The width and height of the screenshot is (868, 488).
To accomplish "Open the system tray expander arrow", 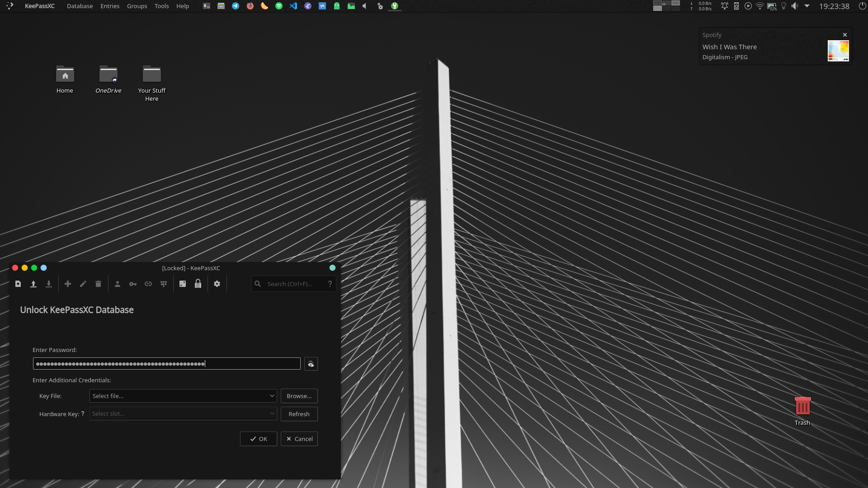I will pyautogui.click(x=807, y=6).
